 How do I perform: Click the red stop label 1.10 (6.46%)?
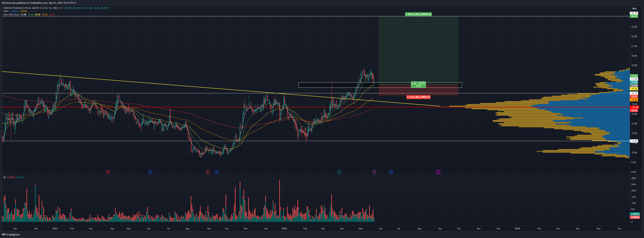pyautogui.click(x=418, y=97)
